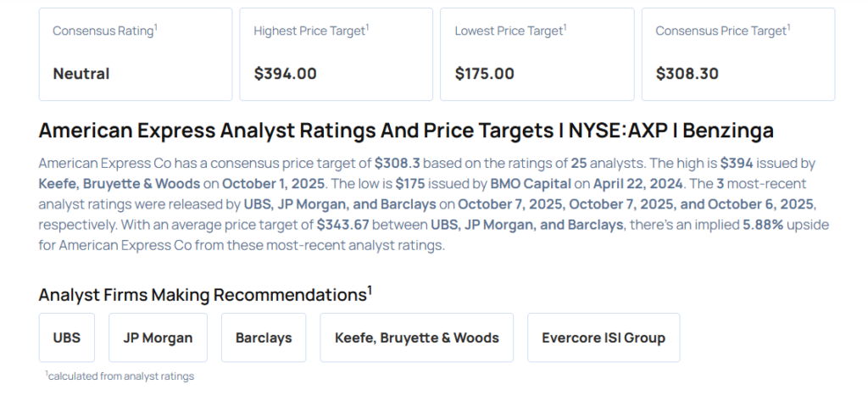Click the bold $343.67 average price target

(x=342, y=225)
